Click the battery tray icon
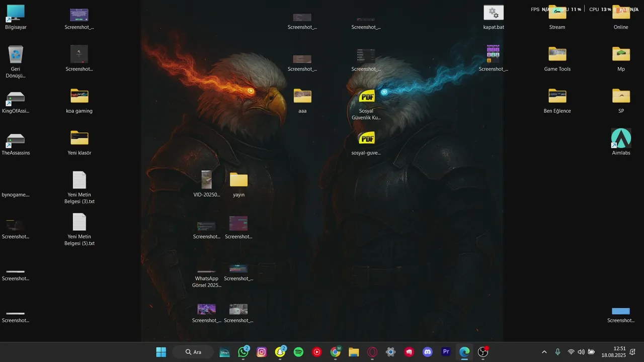 (591, 352)
